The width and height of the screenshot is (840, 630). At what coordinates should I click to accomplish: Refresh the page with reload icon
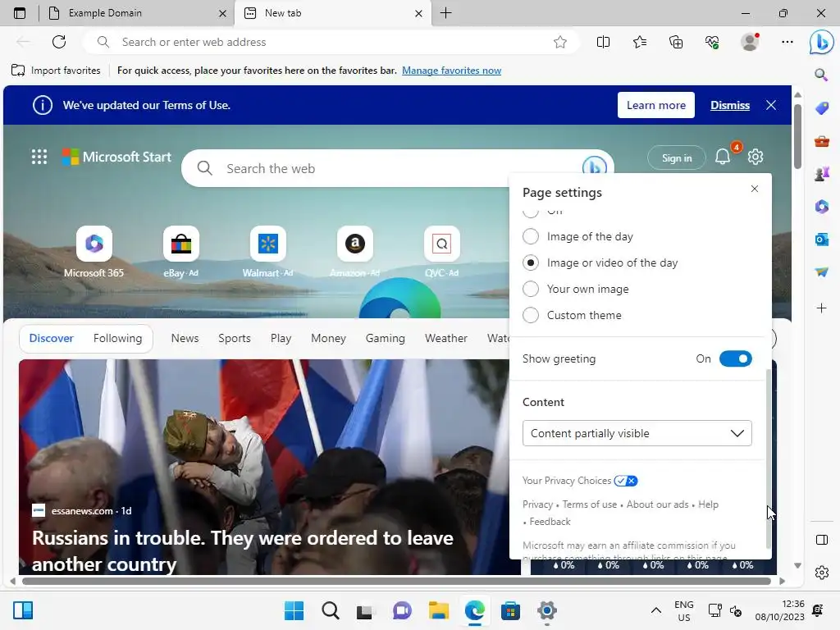tap(59, 42)
